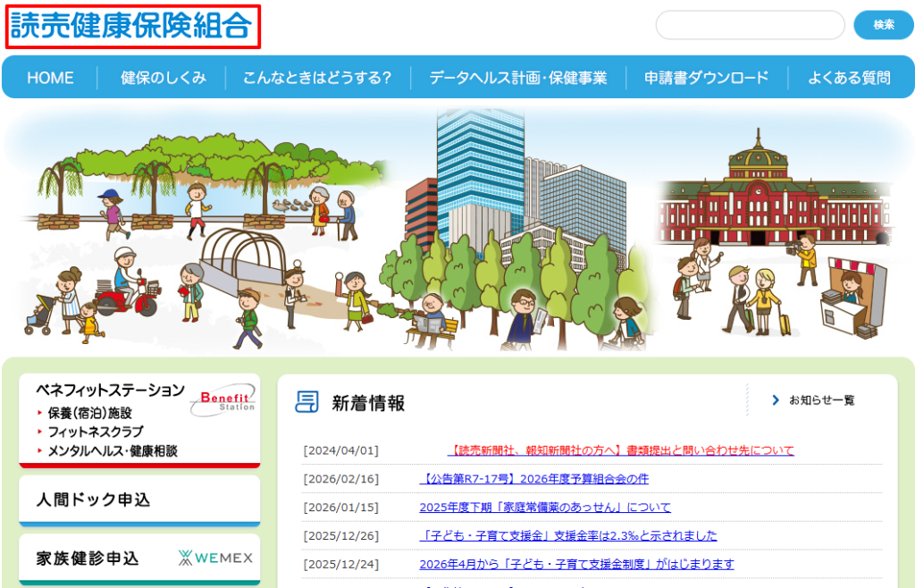The width and height of the screenshot is (915, 588).
Task: Open the 健保のしくみ navigation item
Action: tap(162, 77)
